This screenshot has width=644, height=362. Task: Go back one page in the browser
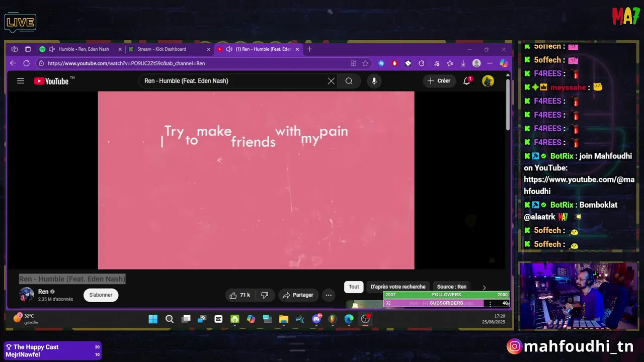(13, 63)
